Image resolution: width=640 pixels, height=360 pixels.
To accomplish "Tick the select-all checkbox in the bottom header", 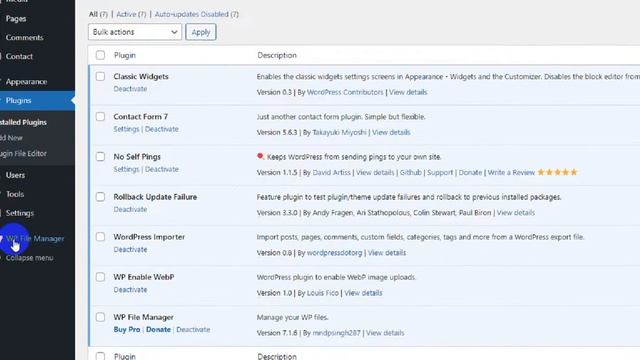I will point(100,356).
